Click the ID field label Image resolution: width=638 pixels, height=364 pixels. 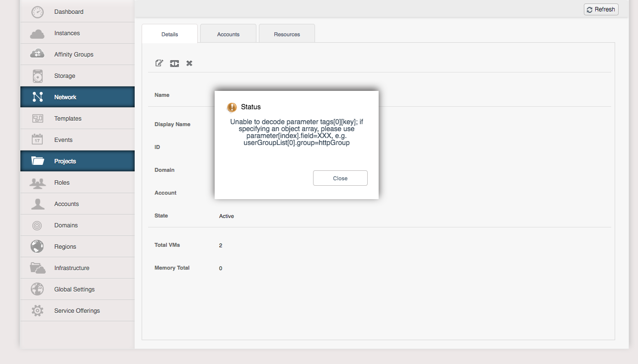click(x=157, y=147)
